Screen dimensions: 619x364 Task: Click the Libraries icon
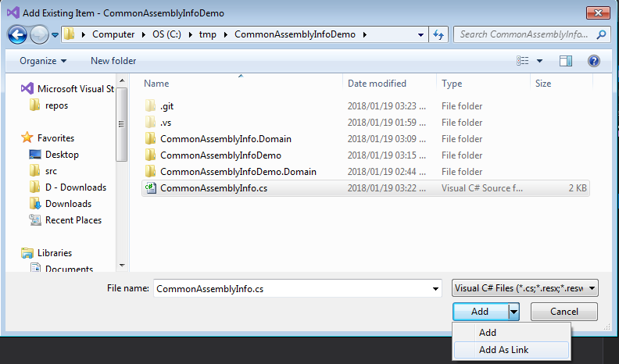pyautogui.click(x=27, y=253)
